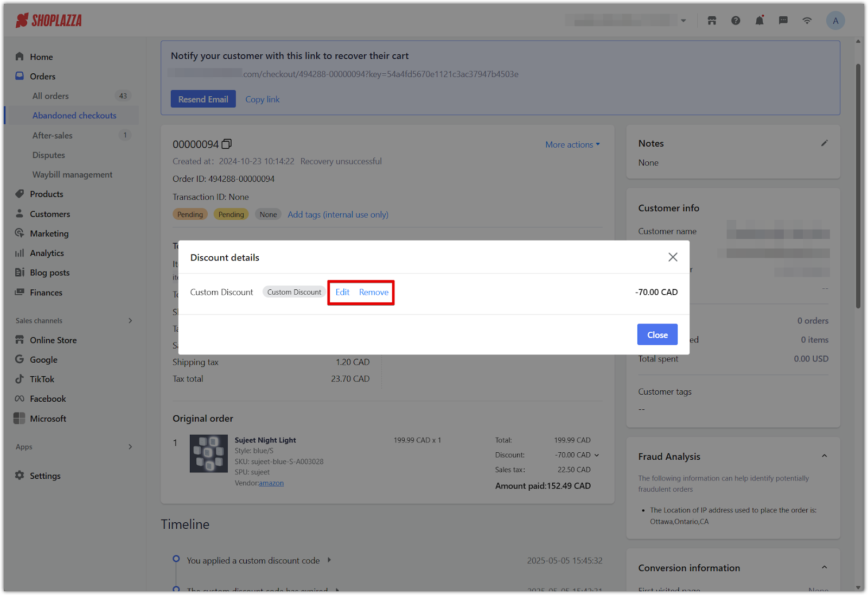Click the Custom Discount tag

294,293
